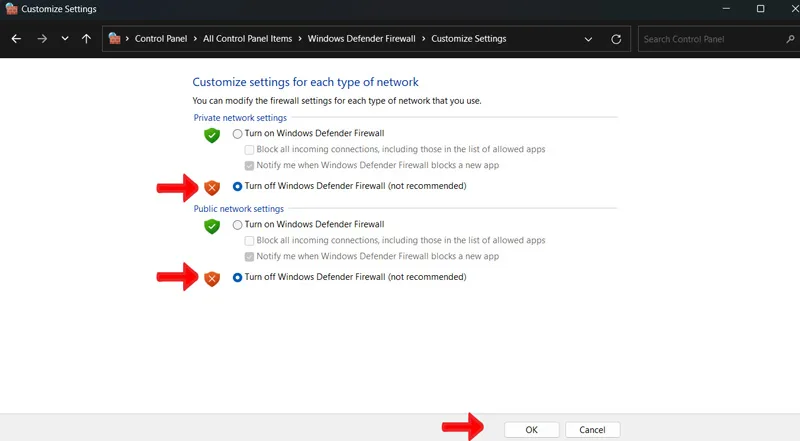
Task: Click orange shield icon in Public settings
Action: (212, 278)
